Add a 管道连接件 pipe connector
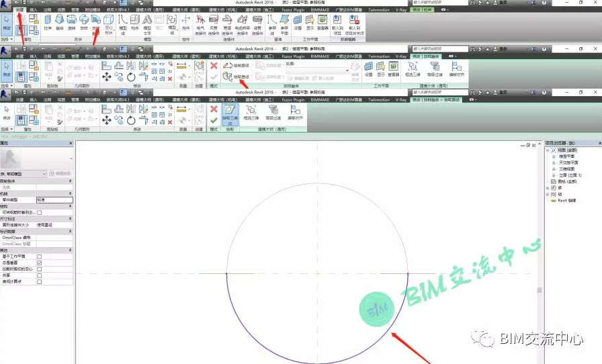This screenshot has width=602, height=364. (x=227, y=25)
